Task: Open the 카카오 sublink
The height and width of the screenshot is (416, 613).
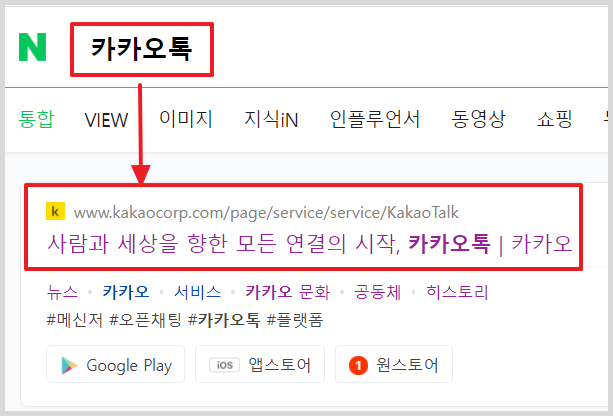Action: [125, 292]
